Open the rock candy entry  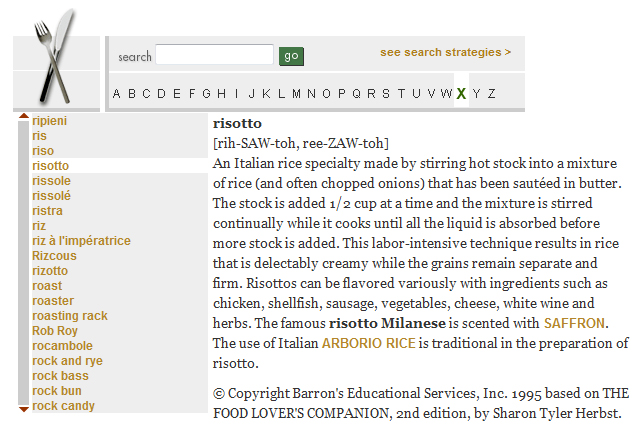click(63, 406)
